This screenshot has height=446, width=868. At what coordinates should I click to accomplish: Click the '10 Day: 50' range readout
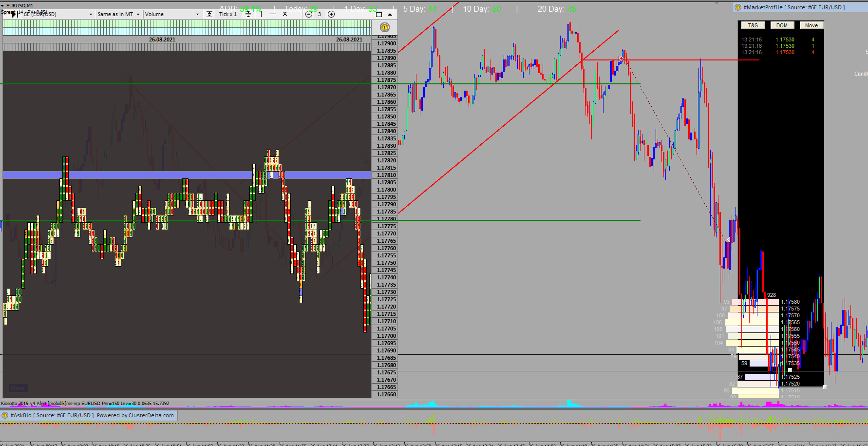click(x=482, y=9)
